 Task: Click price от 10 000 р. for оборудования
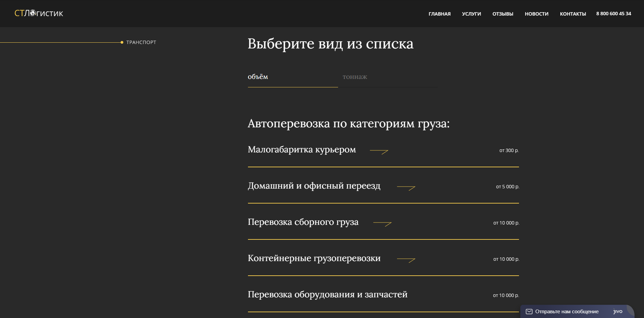pyautogui.click(x=506, y=295)
